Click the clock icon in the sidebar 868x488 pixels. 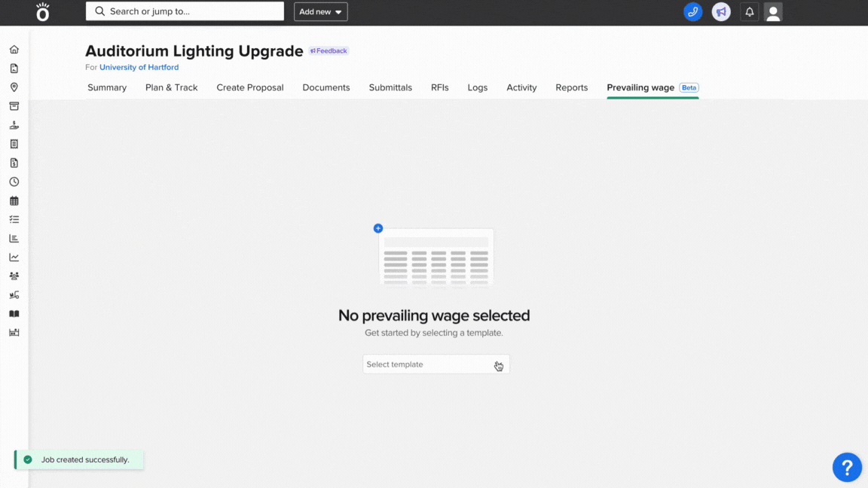pos(14,181)
